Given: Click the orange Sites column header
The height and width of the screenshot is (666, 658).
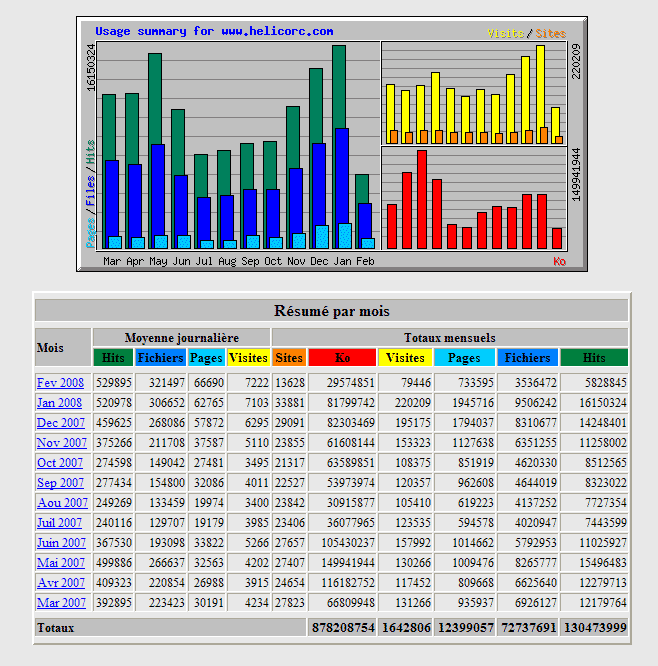Looking at the screenshot, I should (x=289, y=358).
